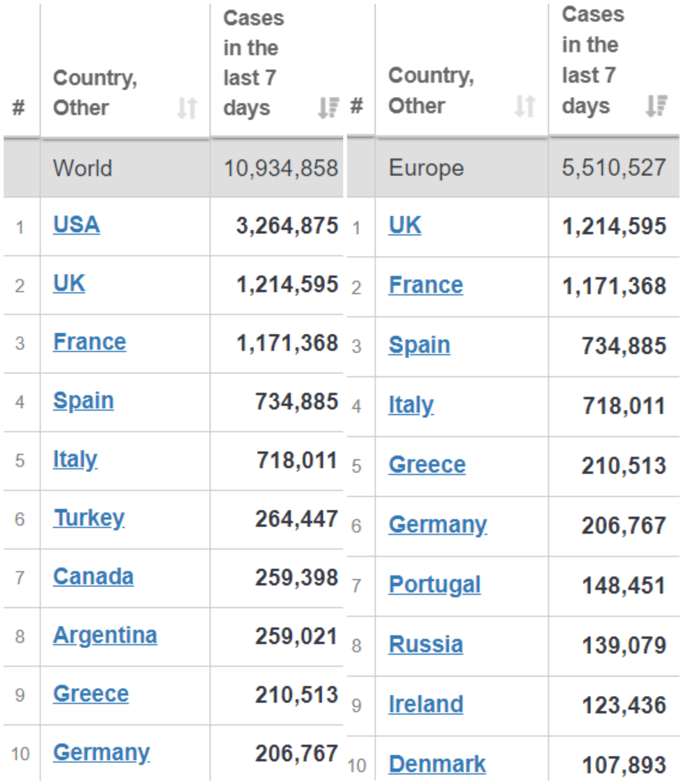Click the Portugal link in Europe table

point(434,585)
